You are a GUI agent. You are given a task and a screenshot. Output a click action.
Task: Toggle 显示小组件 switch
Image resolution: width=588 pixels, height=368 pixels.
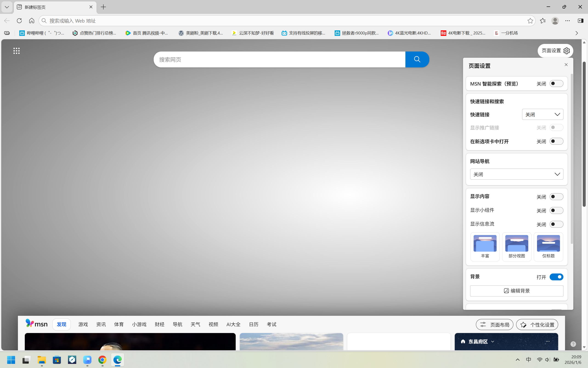pyautogui.click(x=556, y=210)
